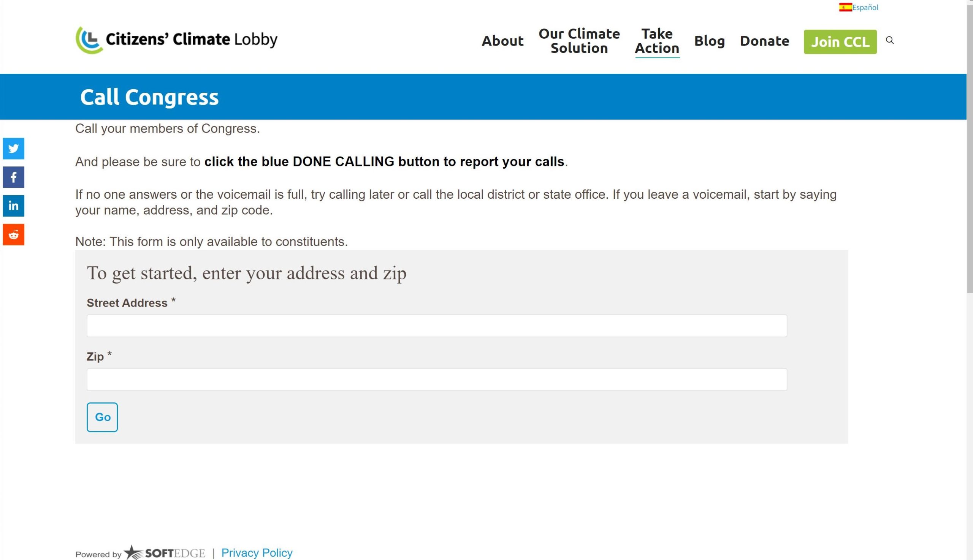This screenshot has height=560, width=973.
Task: Open the Privacy Policy link
Action: tap(257, 553)
